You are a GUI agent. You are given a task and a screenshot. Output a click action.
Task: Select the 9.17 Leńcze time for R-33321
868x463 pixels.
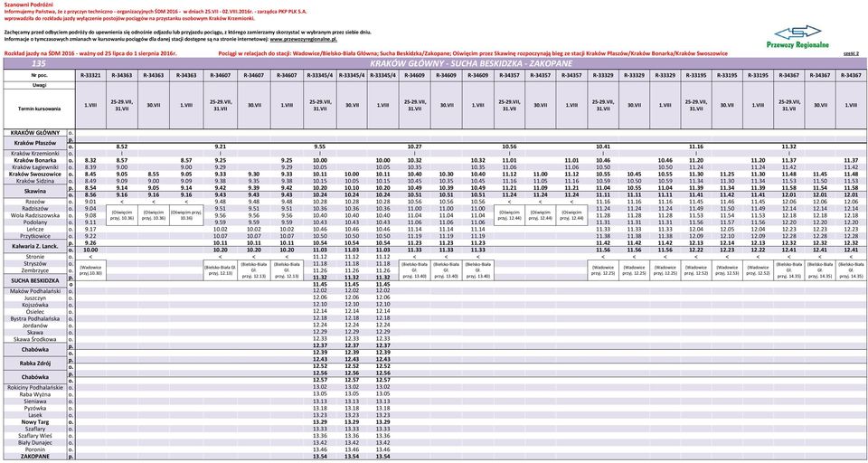(90, 229)
